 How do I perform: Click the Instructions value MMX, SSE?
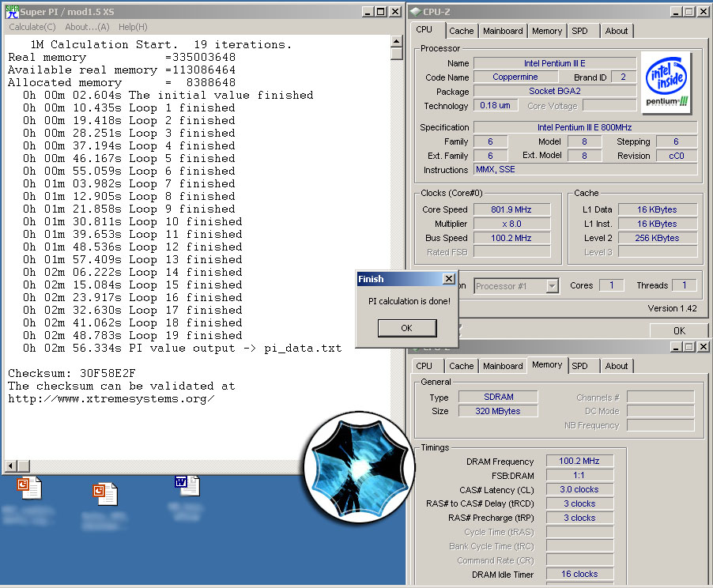585,169
